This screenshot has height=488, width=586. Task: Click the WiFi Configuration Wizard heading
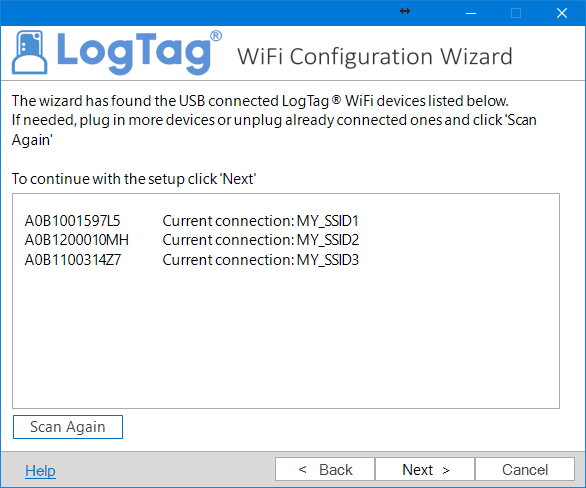click(x=375, y=57)
